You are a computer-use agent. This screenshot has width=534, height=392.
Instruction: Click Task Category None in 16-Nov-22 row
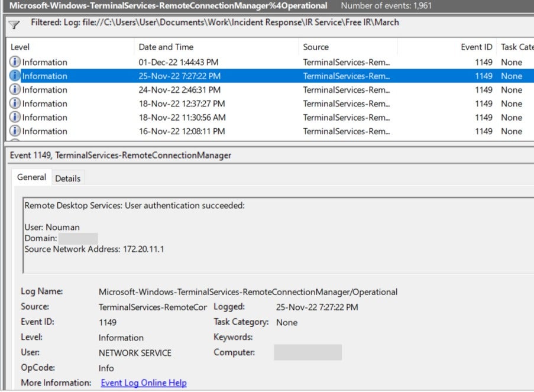coord(512,131)
